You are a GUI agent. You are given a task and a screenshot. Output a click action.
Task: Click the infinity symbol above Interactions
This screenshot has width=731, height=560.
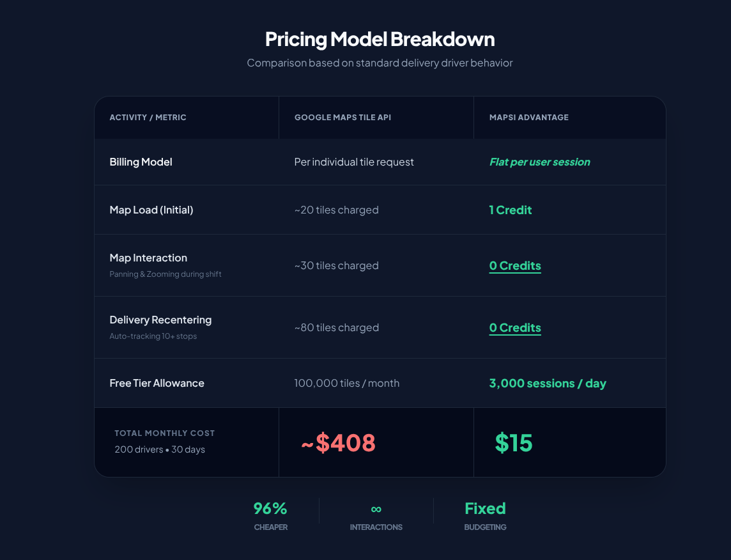point(376,509)
